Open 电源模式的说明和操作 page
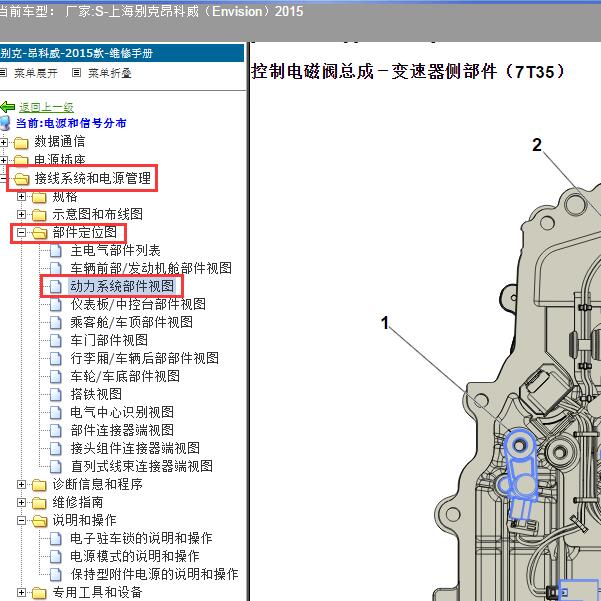This screenshot has height=601, width=601. pos(135,556)
